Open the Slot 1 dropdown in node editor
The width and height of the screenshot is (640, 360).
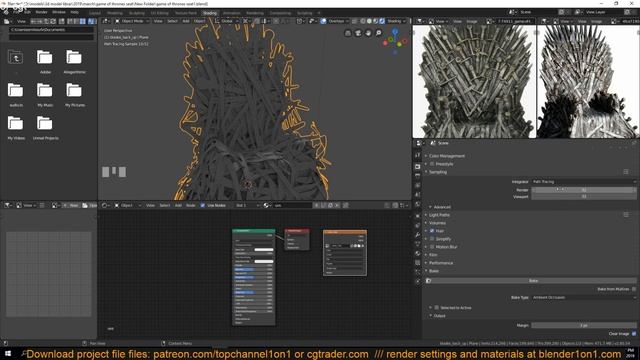(x=247, y=205)
